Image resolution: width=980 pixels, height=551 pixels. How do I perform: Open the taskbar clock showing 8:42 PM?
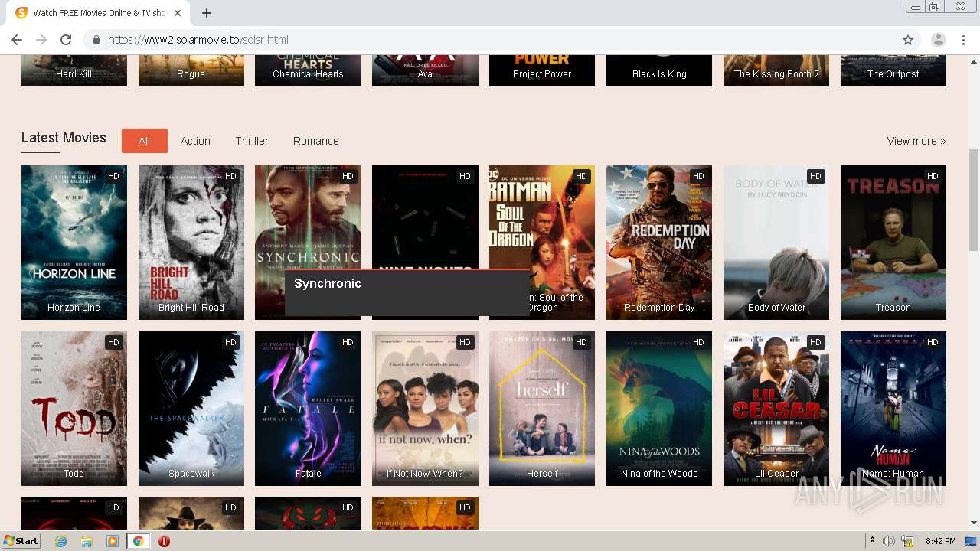click(940, 541)
